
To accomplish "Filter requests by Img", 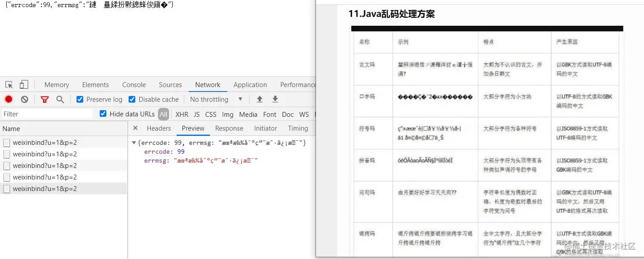I will (227, 114).
